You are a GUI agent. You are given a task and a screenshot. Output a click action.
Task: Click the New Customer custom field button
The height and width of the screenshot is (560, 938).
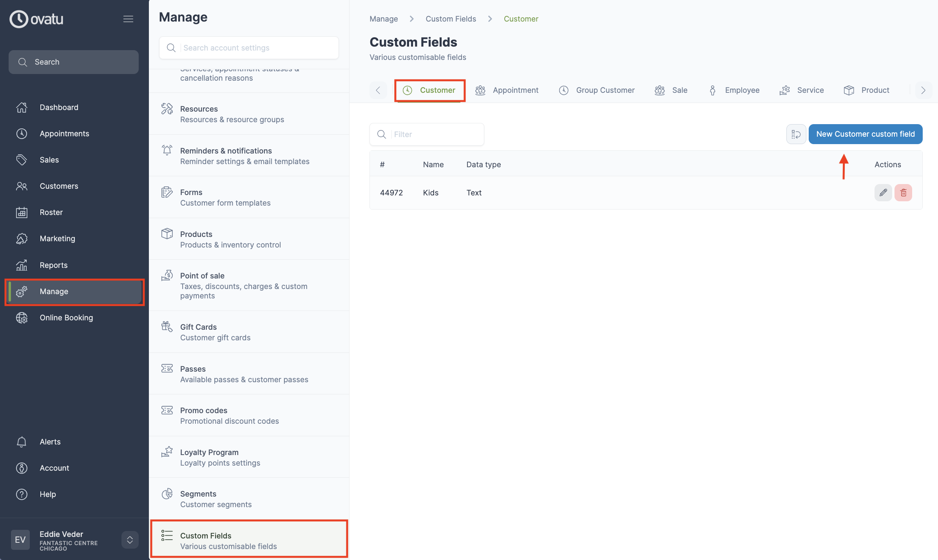[x=866, y=134]
